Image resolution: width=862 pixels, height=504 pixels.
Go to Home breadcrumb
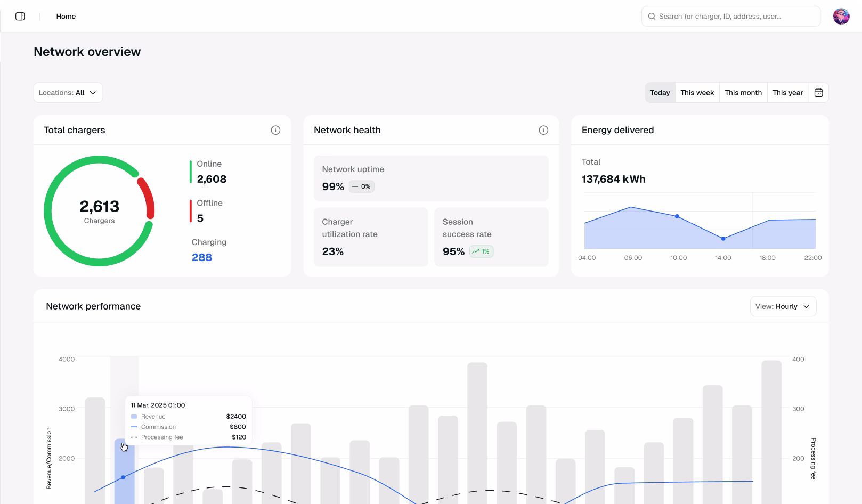coord(66,17)
